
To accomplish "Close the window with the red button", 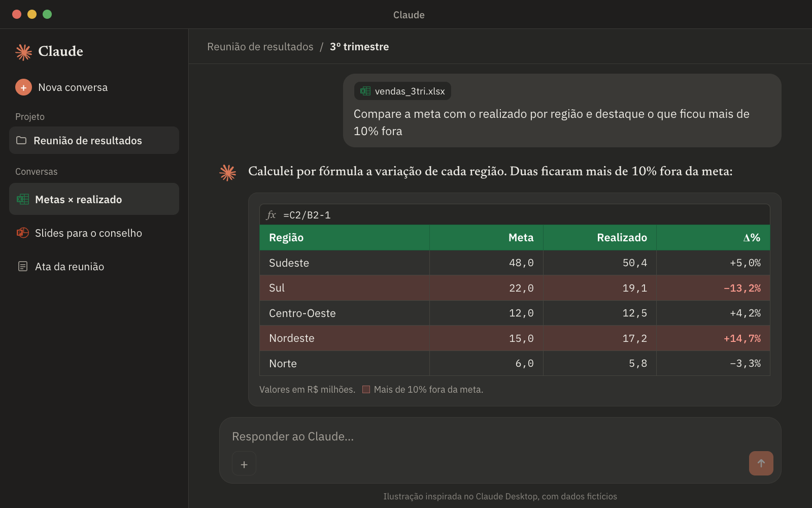I will coord(17,14).
